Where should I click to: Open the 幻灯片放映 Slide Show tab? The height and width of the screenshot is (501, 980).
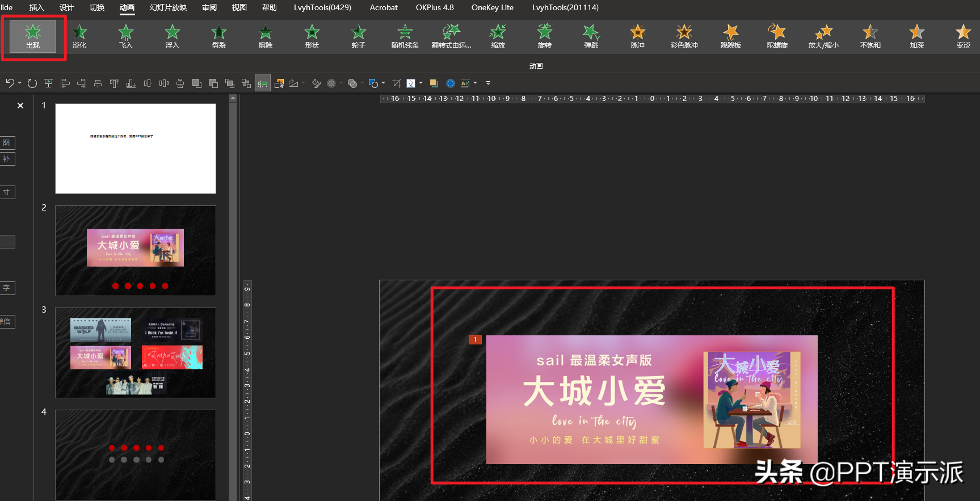(x=169, y=7)
